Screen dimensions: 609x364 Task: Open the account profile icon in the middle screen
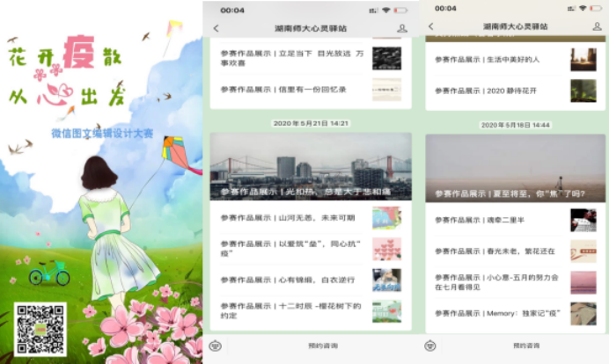(402, 28)
